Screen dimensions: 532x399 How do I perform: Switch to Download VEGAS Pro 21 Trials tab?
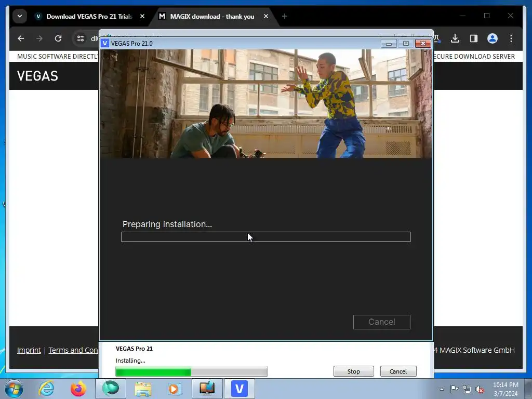(x=89, y=16)
